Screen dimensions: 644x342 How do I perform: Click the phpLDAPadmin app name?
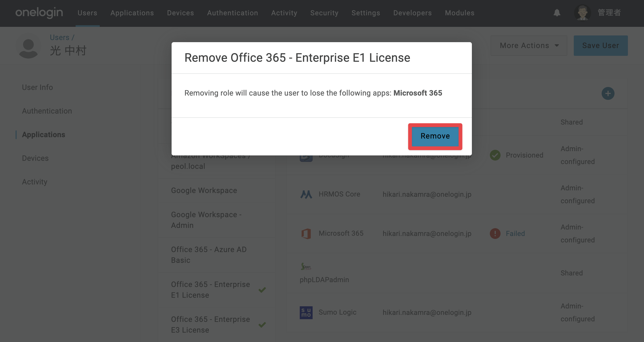point(324,280)
